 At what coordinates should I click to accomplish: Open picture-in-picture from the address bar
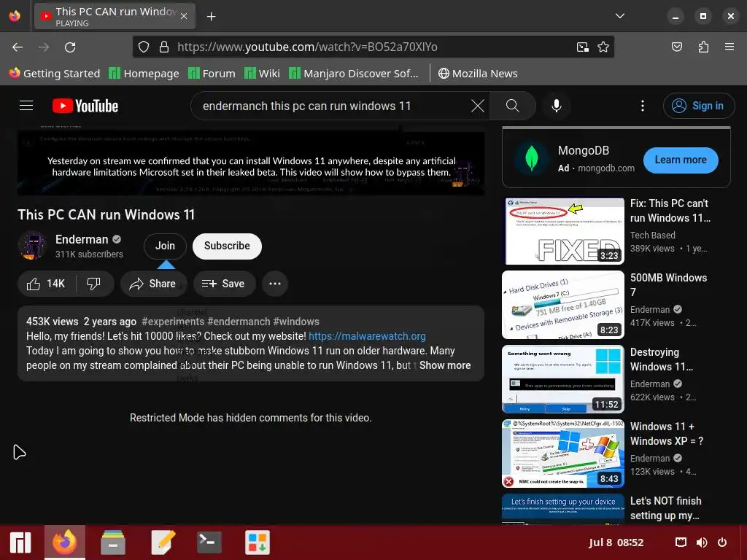pyautogui.click(x=582, y=47)
